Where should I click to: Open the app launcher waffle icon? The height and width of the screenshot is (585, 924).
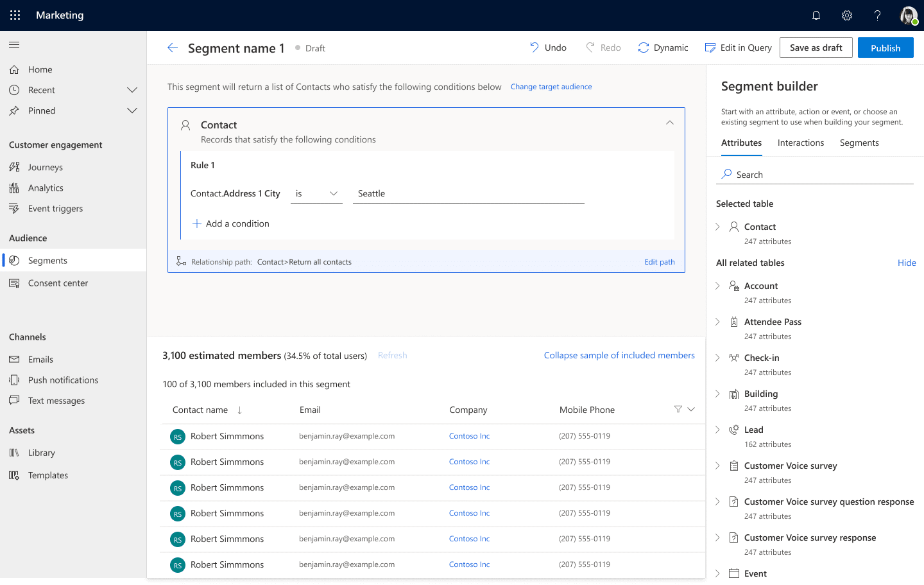pyautogui.click(x=15, y=15)
